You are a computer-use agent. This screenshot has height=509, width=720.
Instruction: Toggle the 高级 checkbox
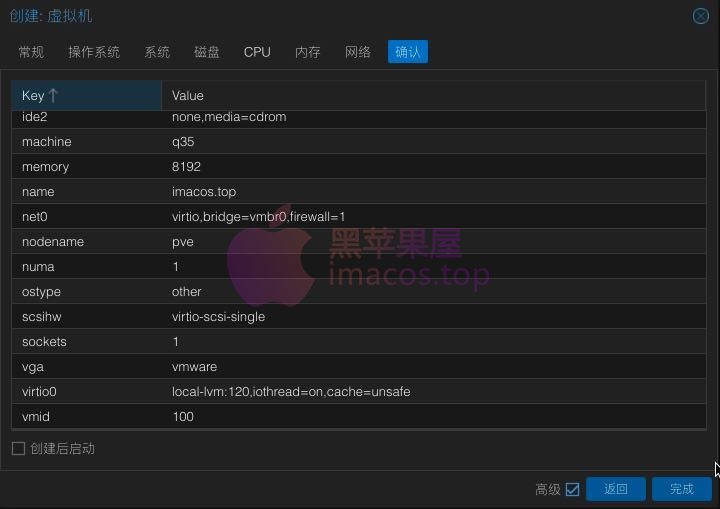572,489
